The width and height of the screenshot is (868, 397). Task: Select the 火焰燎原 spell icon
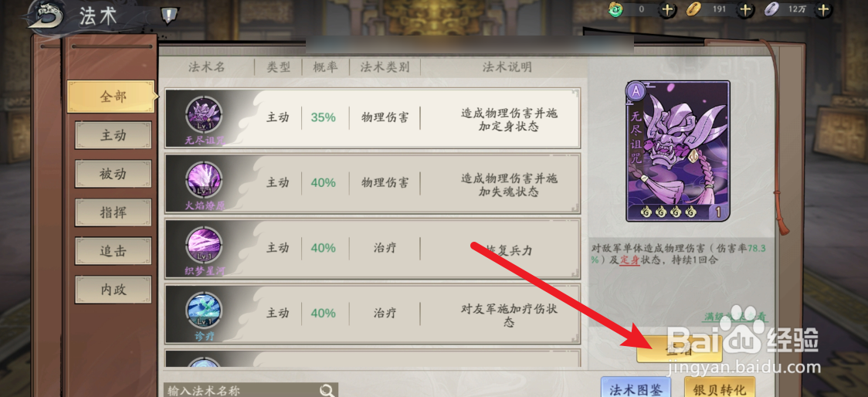pos(205,181)
